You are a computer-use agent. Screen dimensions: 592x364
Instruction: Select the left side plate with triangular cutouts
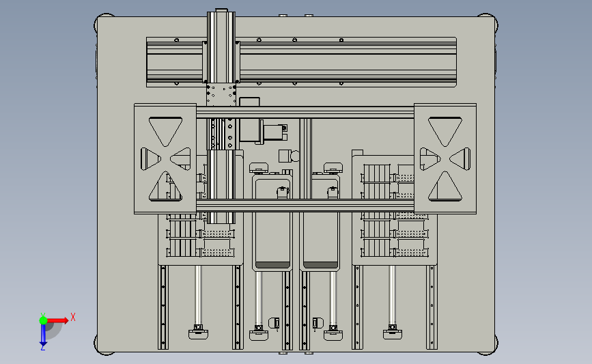coord(165,158)
